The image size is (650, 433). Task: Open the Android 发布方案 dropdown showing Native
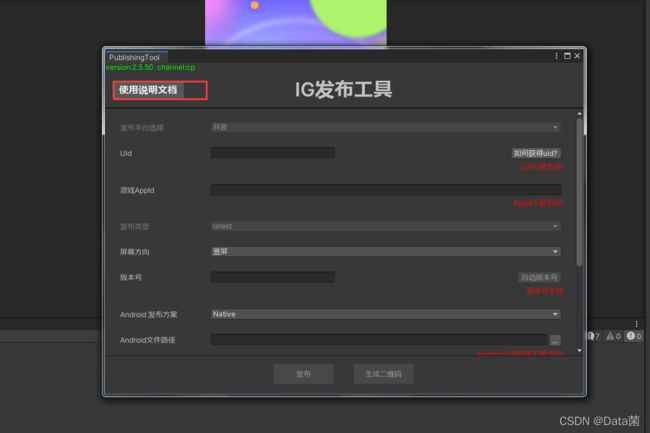point(386,314)
